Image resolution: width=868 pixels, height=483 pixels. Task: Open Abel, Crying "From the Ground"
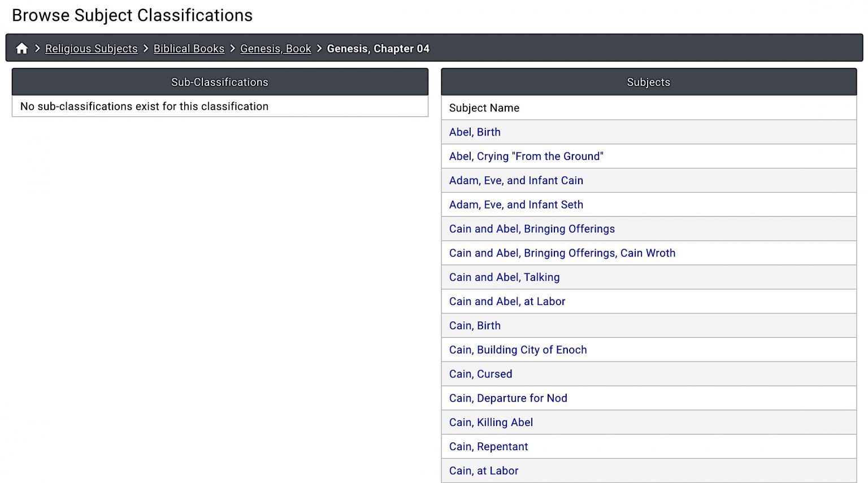pos(526,156)
